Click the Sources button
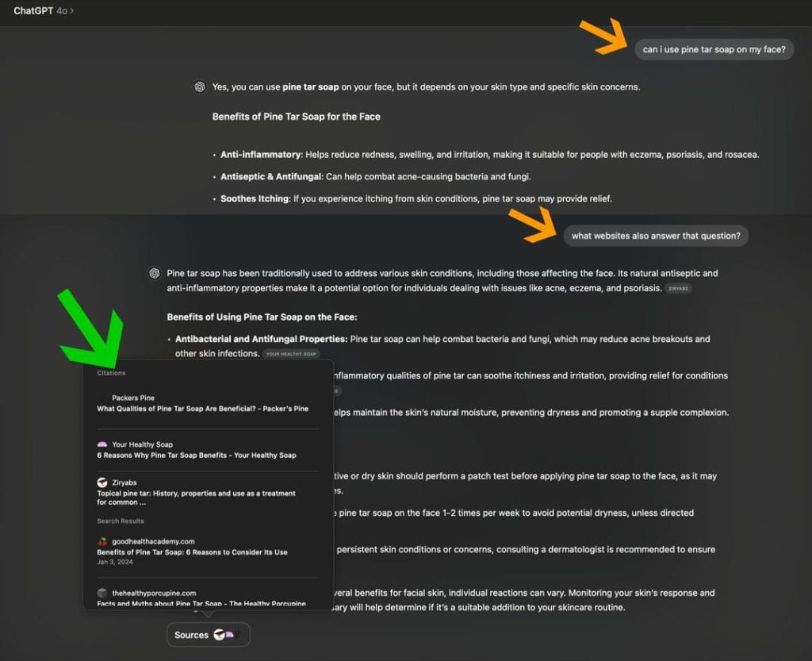 click(209, 635)
